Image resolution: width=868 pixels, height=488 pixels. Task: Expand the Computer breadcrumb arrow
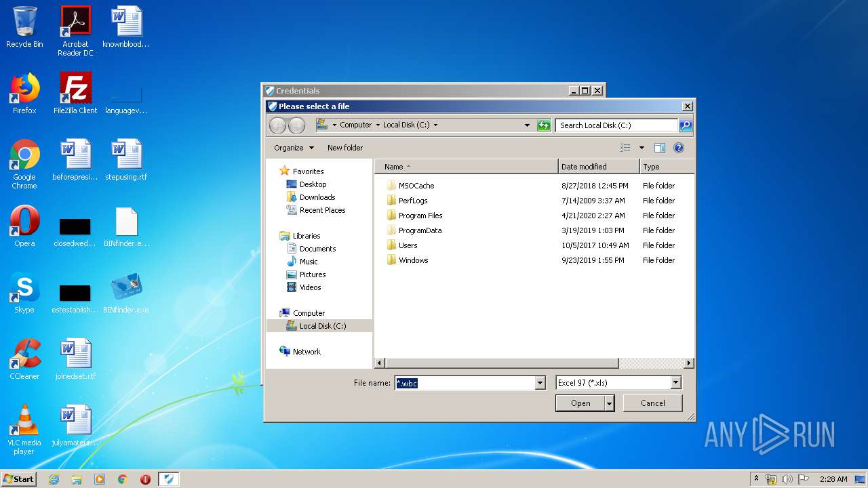[378, 125]
